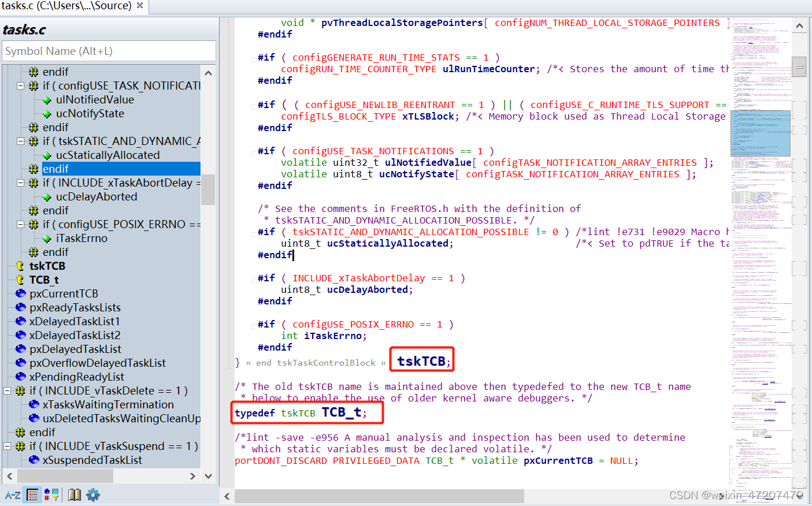The image size is (812, 506).
Task: Close the tasks.c file tab
Action: 140,5
